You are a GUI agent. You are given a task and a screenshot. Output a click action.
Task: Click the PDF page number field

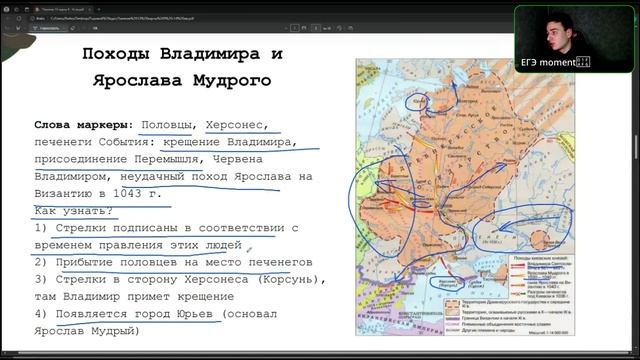tap(316, 28)
